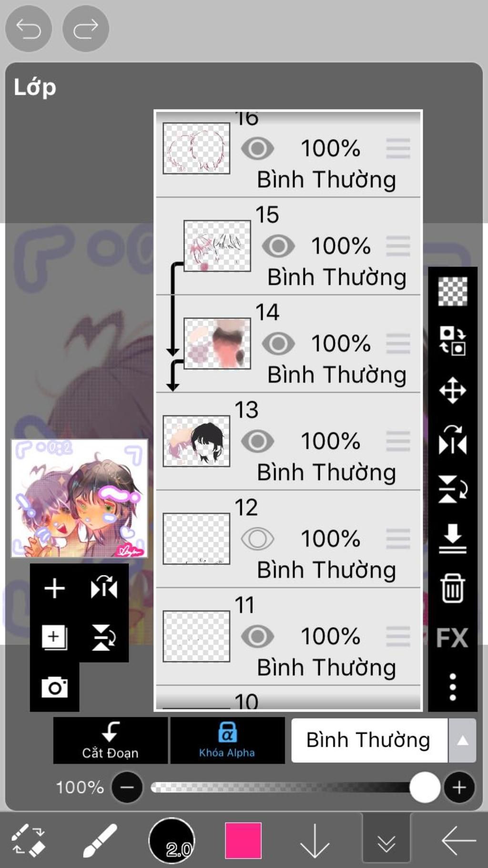Open the Bình Thường blend mode selector

[369, 741]
